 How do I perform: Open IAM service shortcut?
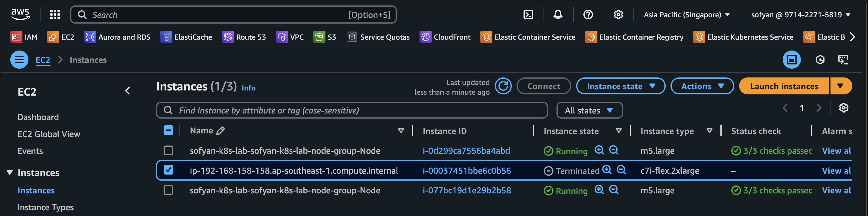(x=24, y=37)
